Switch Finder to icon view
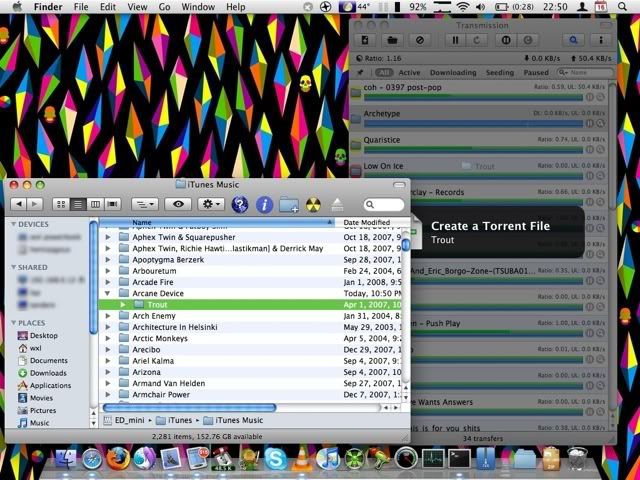Image resolution: width=640 pixels, height=480 pixels. click(x=61, y=204)
